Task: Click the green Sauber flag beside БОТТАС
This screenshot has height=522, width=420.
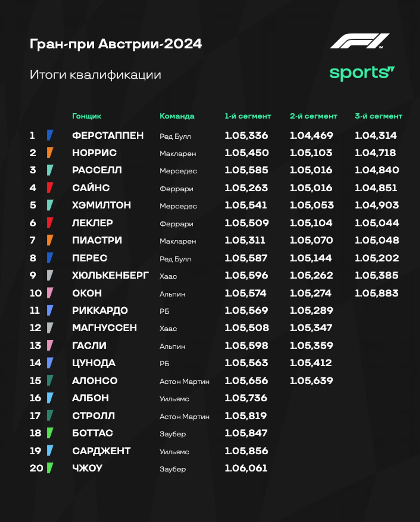Action: click(x=50, y=433)
